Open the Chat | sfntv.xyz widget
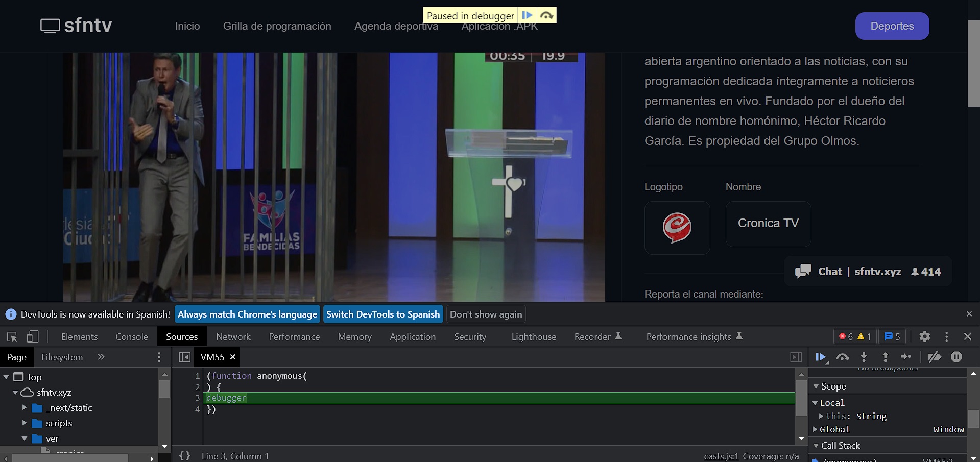The width and height of the screenshot is (980, 462). coord(868,272)
